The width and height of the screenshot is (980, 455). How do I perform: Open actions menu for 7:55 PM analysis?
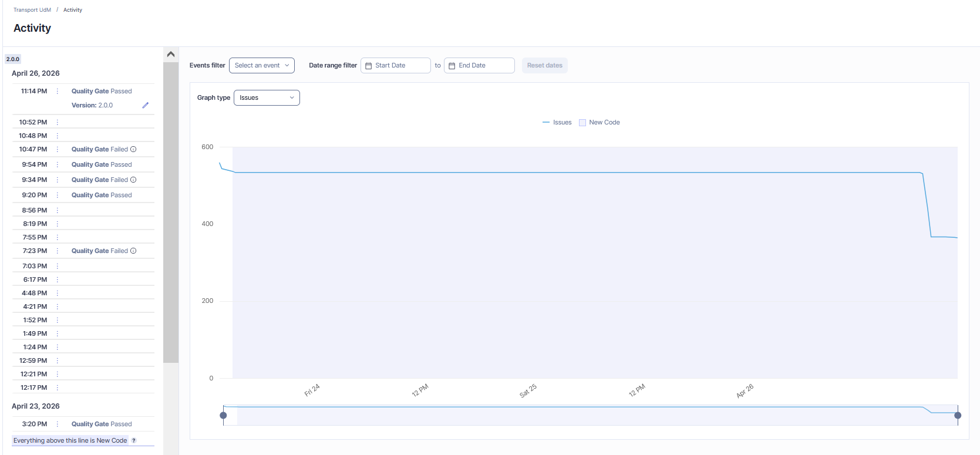click(x=57, y=237)
